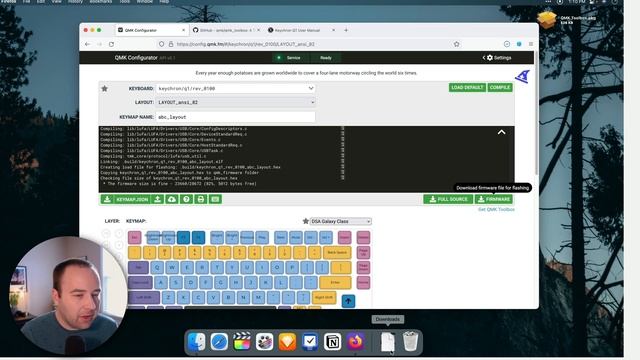Viewport: 640px width, 360px height.
Task: Expand the KEYBOARD keychron/q1/rev_0100 dropdown
Action: [236, 89]
